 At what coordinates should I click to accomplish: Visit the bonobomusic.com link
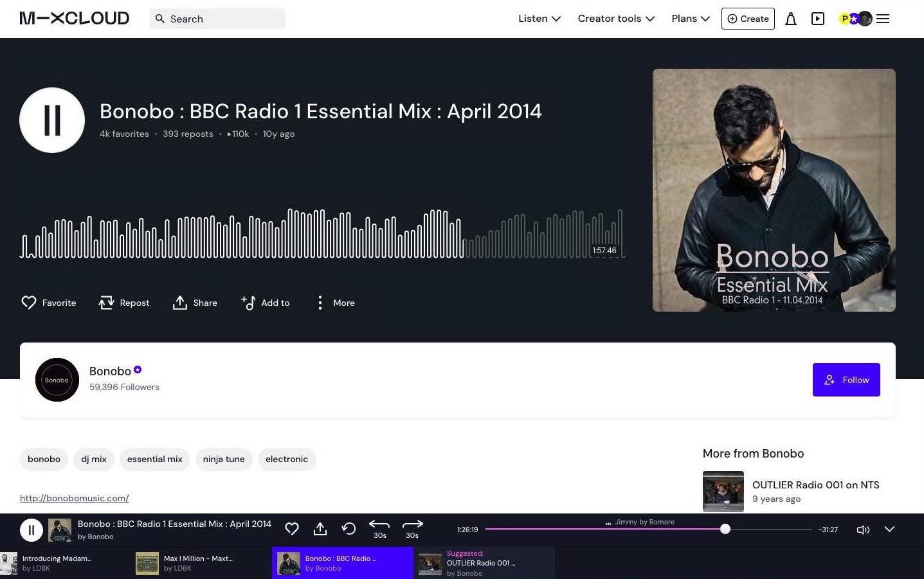click(x=74, y=498)
